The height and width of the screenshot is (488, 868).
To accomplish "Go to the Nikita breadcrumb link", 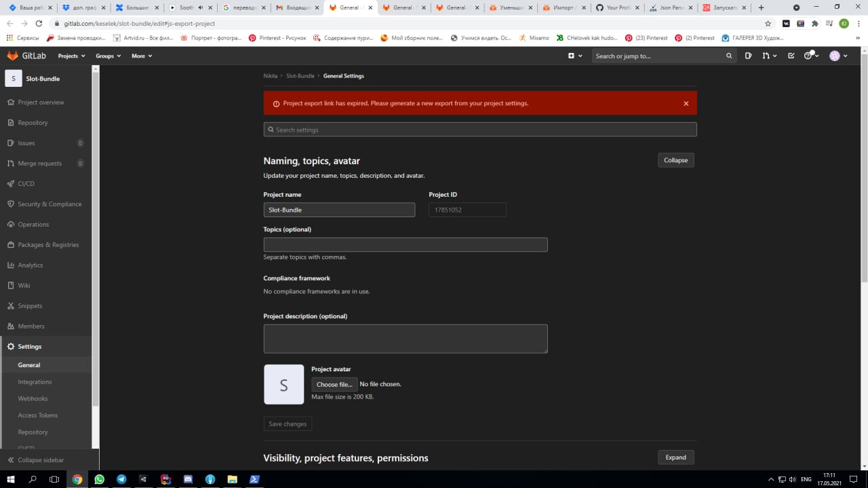I will coord(271,76).
